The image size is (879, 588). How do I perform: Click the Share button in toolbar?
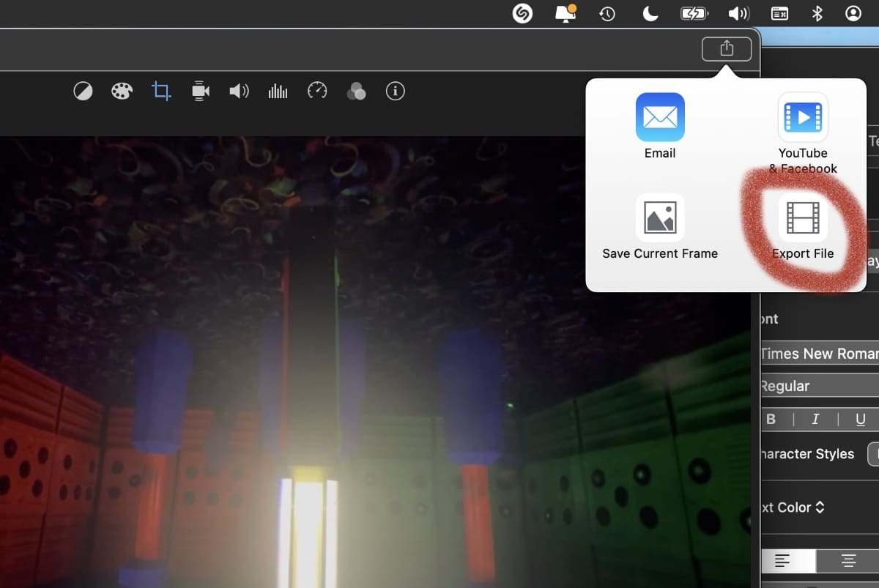[x=726, y=49]
